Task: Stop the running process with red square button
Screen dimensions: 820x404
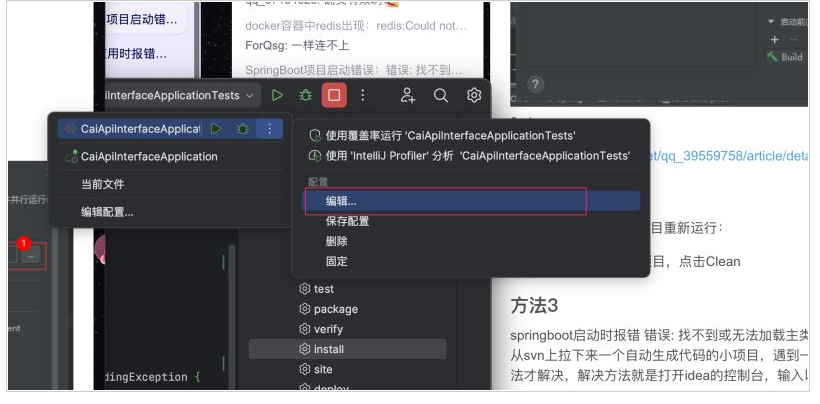Action: click(334, 95)
